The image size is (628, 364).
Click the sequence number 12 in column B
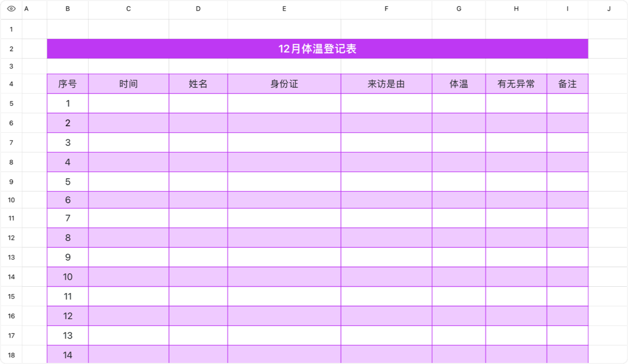pos(68,316)
